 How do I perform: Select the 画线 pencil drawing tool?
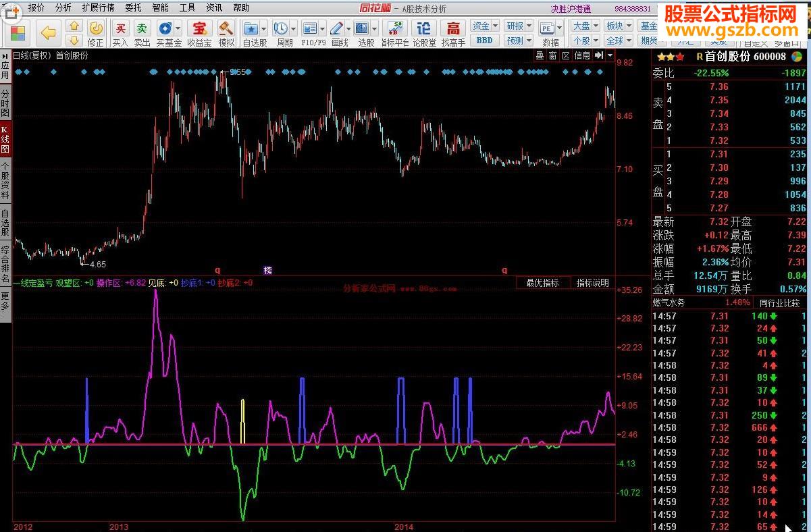pos(336,28)
